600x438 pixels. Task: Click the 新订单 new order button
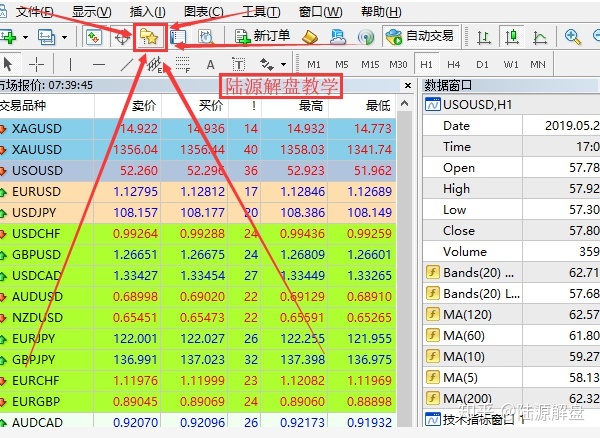pos(262,37)
